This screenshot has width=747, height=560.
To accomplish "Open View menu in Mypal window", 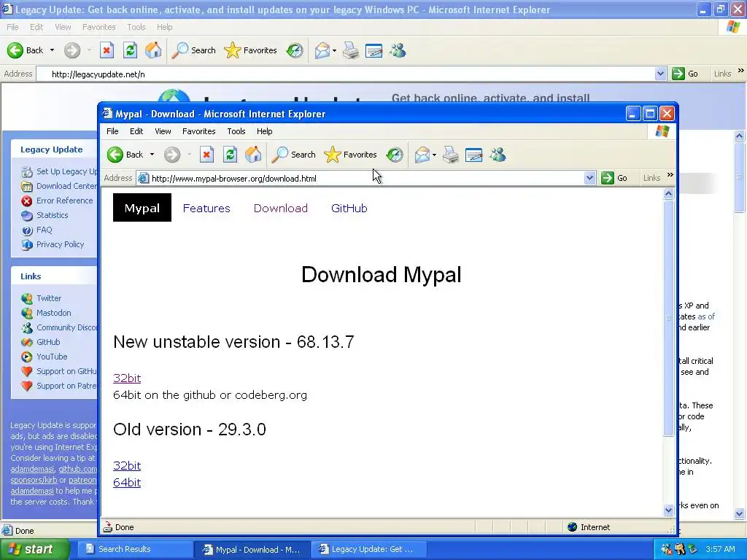I will tap(163, 131).
